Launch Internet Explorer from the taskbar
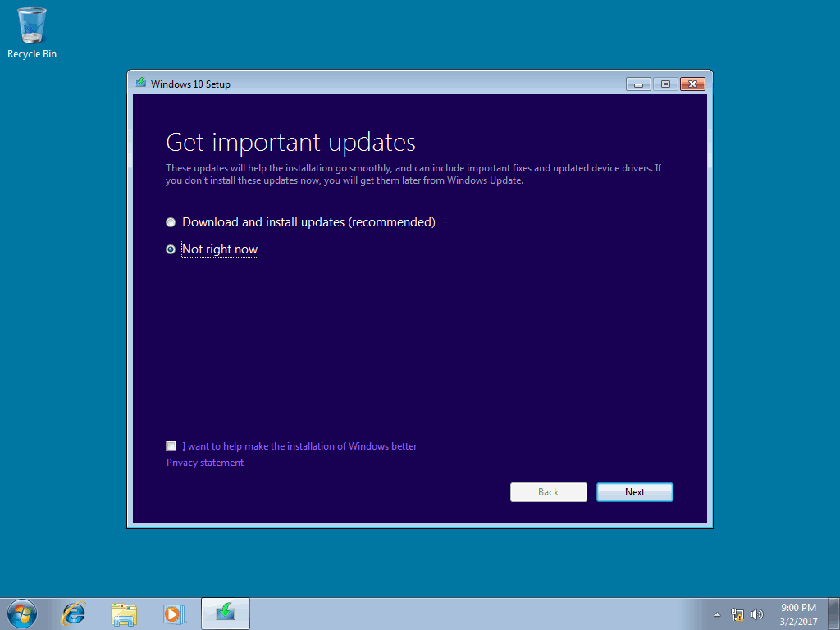The image size is (840, 630). coord(73,614)
